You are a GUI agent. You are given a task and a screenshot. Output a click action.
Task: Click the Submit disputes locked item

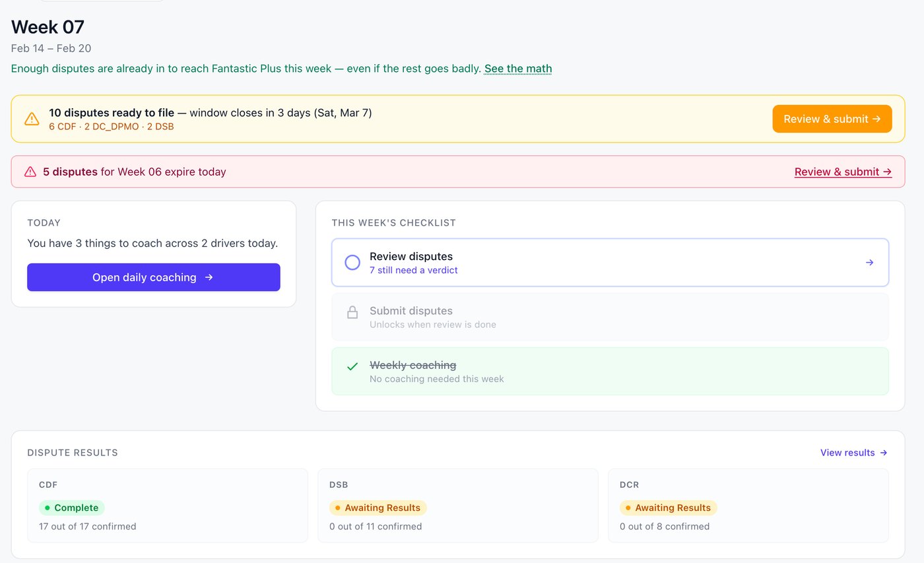tap(610, 317)
